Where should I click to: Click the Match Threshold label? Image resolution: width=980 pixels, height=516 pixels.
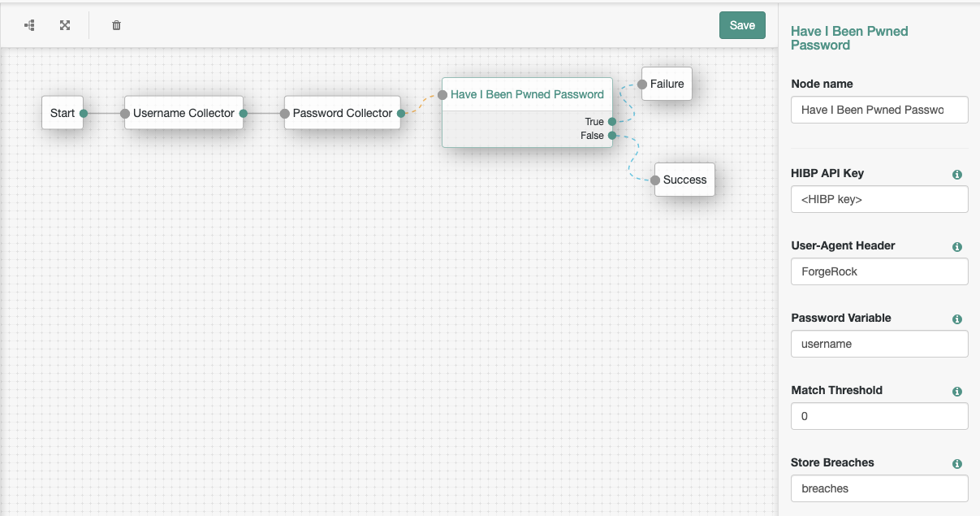pyautogui.click(x=836, y=390)
